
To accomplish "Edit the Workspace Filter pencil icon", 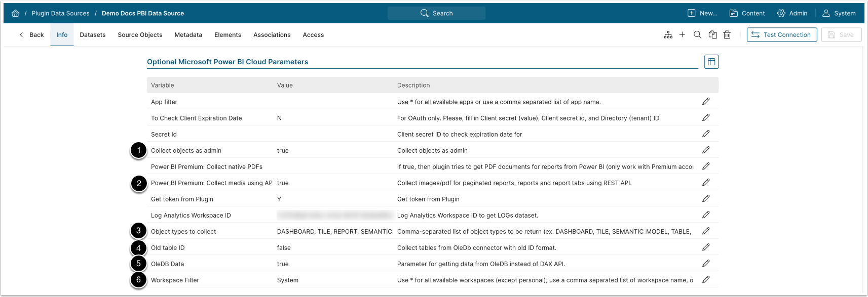I will (x=706, y=280).
